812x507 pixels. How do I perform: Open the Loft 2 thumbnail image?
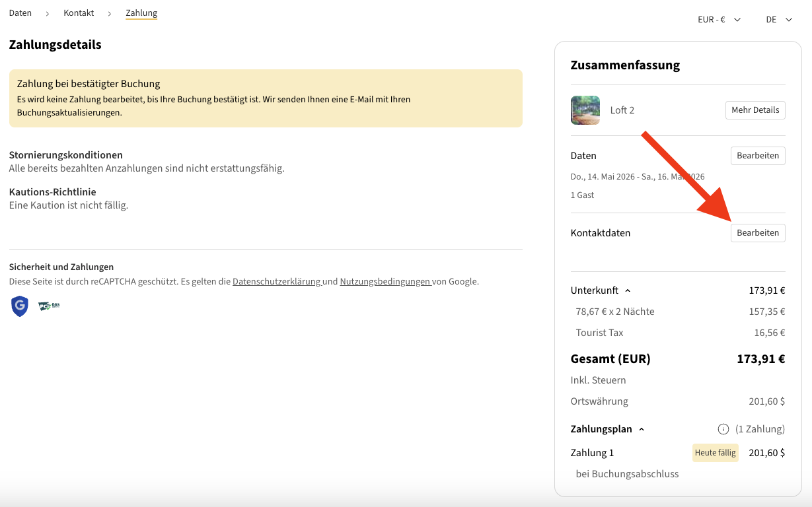(x=585, y=110)
